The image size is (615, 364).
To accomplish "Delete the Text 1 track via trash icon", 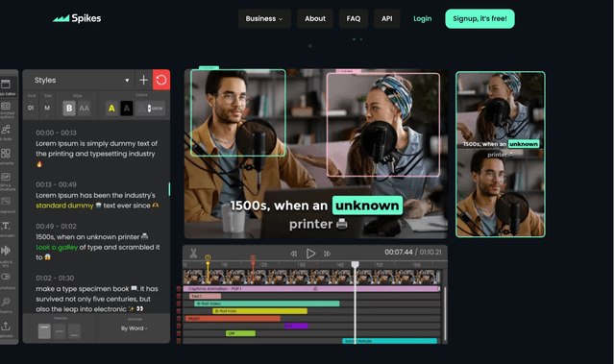I will pyautogui.click(x=179, y=296).
